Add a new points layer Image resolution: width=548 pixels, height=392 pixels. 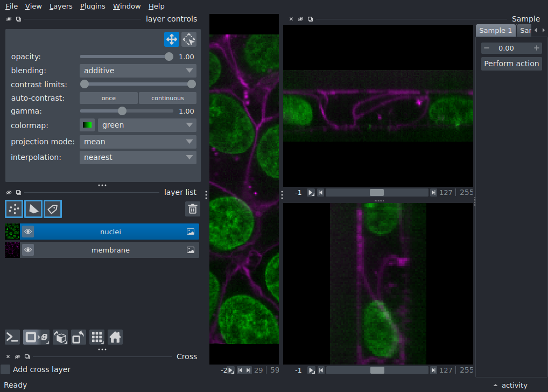pyautogui.click(x=14, y=209)
